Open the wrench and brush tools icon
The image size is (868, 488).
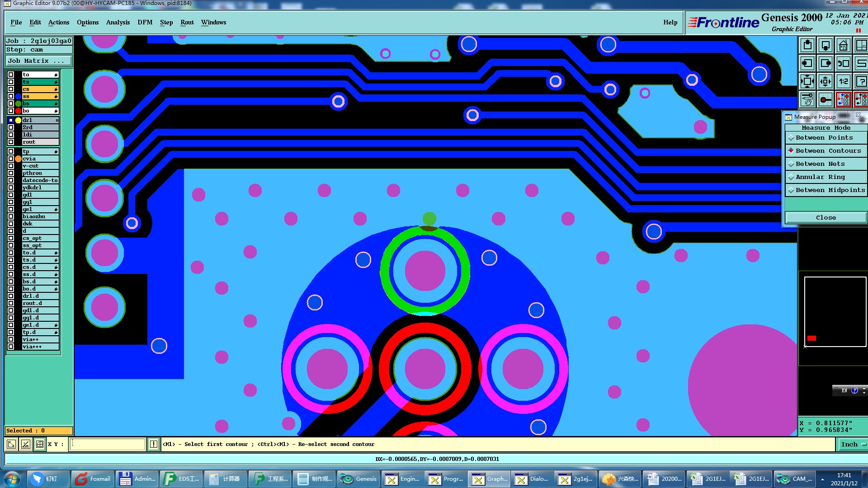pos(807,99)
